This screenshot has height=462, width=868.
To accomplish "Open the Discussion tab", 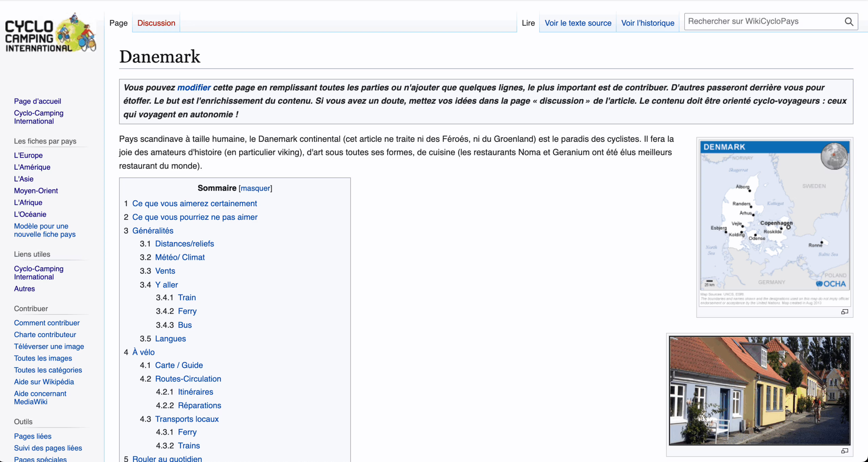I will pyautogui.click(x=156, y=23).
